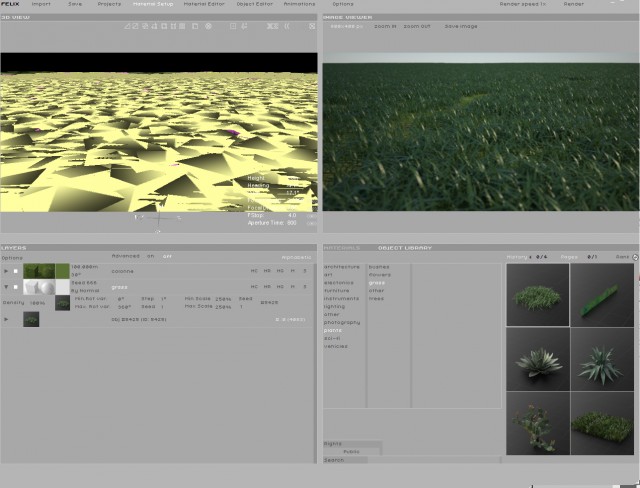This screenshot has width=640, height=488.
Task: Toggle the grass layer checkbox
Action: click(16, 287)
